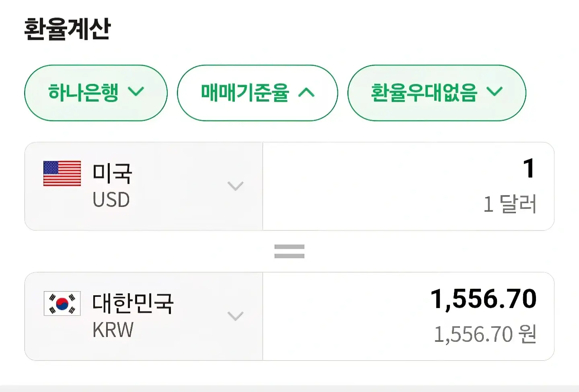The image size is (579, 392).
Task: Focus the dollar amount field showing 1
Action: 409,186
